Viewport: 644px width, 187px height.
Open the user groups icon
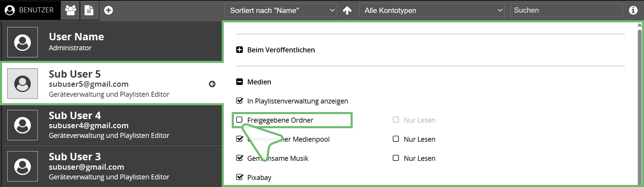click(70, 10)
